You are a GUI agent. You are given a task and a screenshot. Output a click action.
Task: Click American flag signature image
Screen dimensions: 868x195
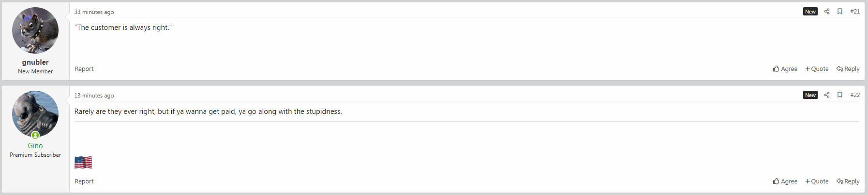(x=83, y=163)
